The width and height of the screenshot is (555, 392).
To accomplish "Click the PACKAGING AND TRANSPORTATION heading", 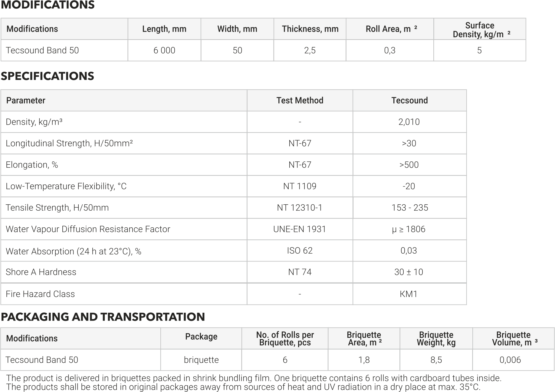I will pyautogui.click(x=103, y=317).
